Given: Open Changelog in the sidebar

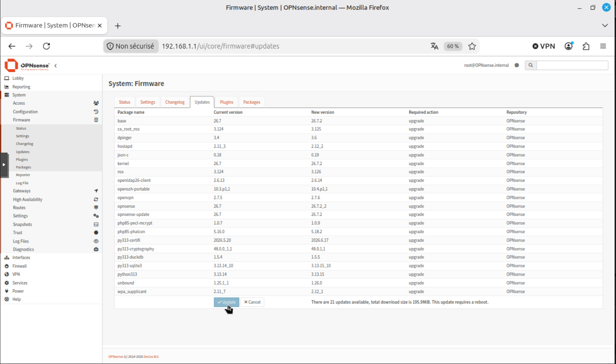Looking at the screenshot, I should [24, 144].
